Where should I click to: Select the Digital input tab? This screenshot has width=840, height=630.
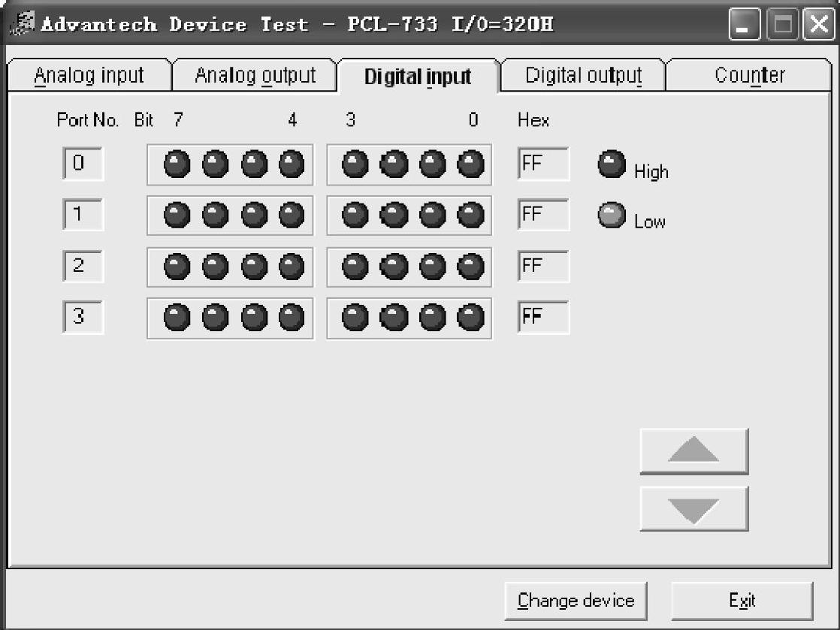tap(418, 77)
